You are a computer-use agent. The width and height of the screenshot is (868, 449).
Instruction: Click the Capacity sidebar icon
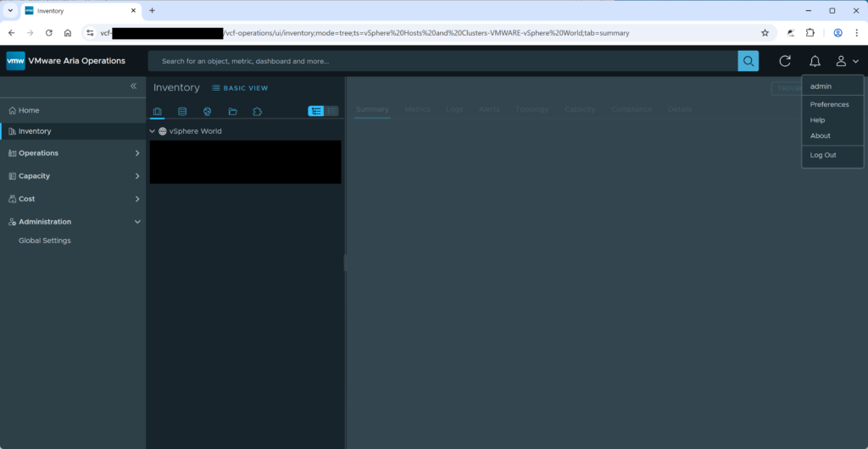pos(12,176)
